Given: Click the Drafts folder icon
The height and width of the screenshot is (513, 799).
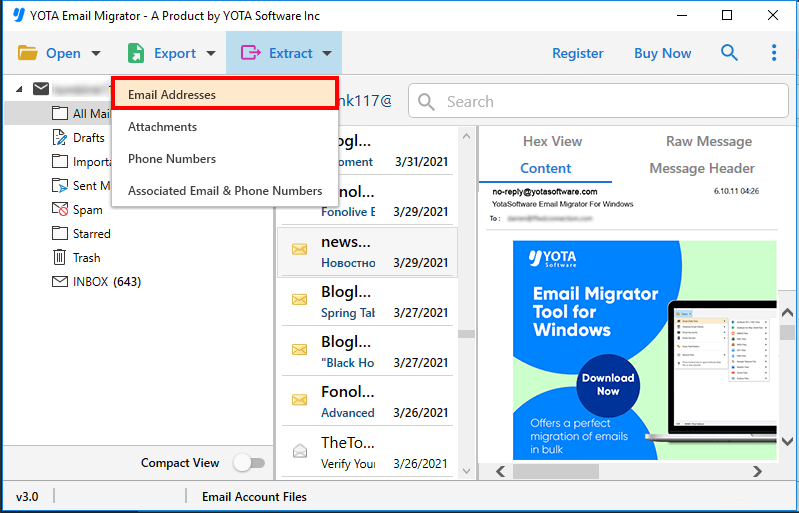Looking at the screenshot, I should (60, 138).
